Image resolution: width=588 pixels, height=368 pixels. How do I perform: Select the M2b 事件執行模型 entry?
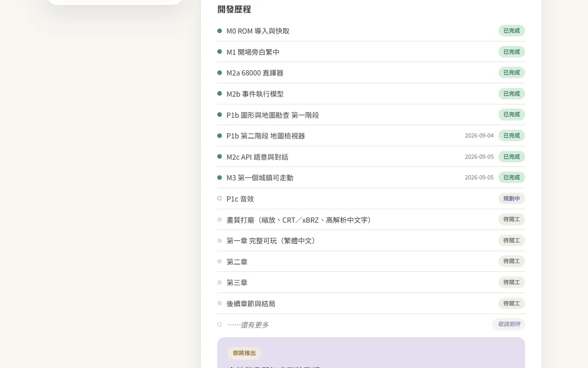(x=255, y=94)
